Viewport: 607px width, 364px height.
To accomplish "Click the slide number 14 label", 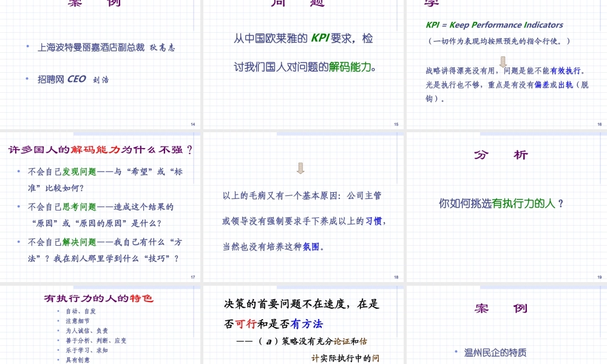I will [193, 124].
